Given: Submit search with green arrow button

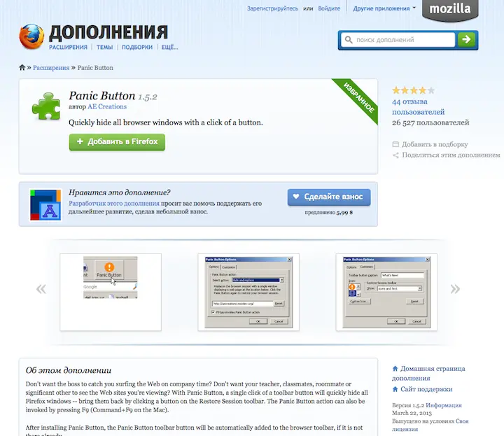Looking at the screenshot, I should 466,40.
